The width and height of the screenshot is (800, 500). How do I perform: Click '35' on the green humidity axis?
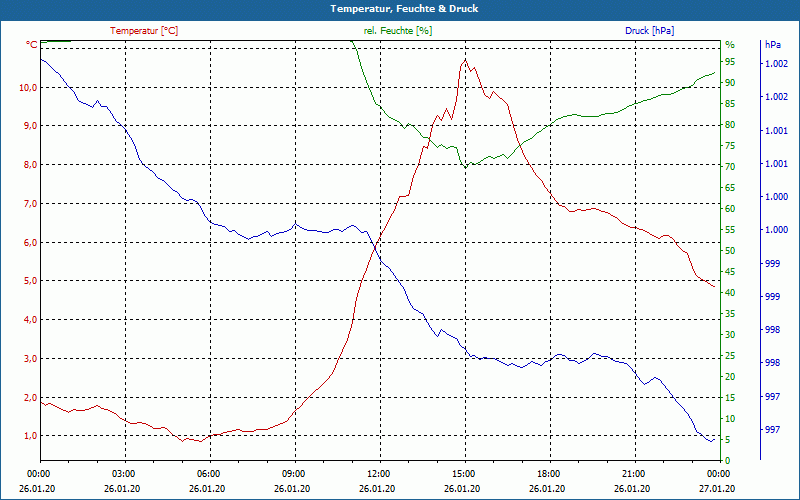[x=730, y=314]
